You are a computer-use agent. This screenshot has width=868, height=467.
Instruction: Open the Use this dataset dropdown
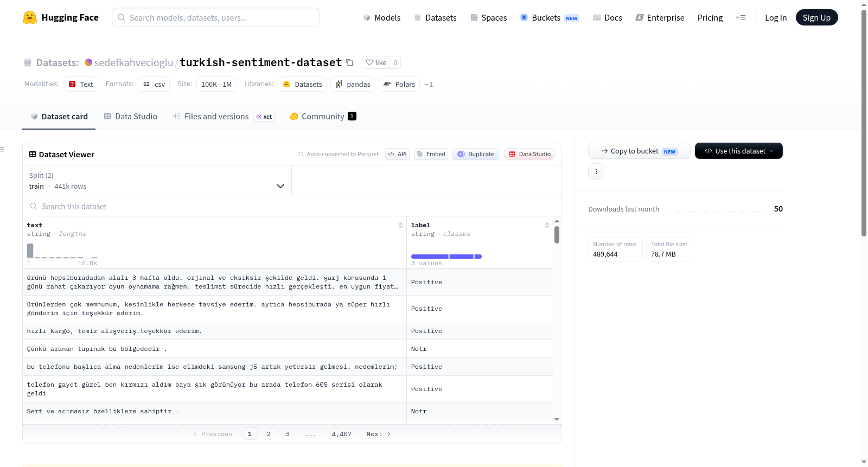click(x=739, y=151)
